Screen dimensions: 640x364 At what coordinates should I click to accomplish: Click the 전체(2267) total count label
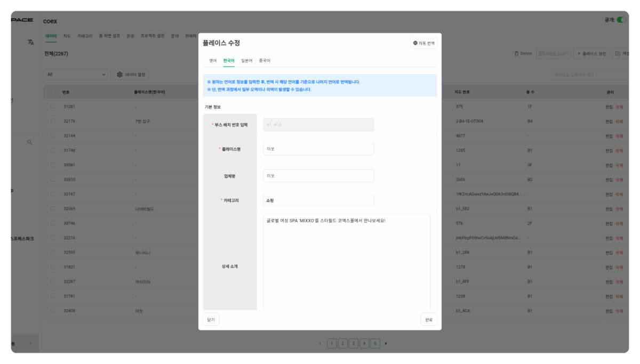tap(56, 54)
